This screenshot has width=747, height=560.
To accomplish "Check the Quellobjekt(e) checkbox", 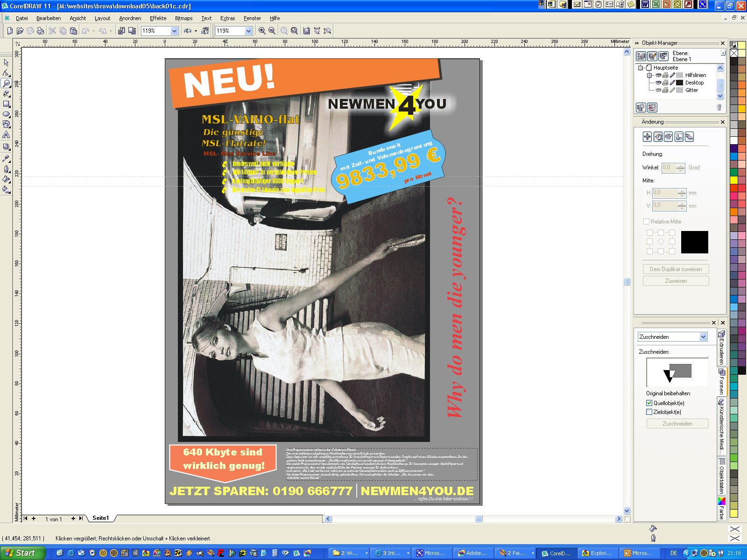I will coord(649,403).
